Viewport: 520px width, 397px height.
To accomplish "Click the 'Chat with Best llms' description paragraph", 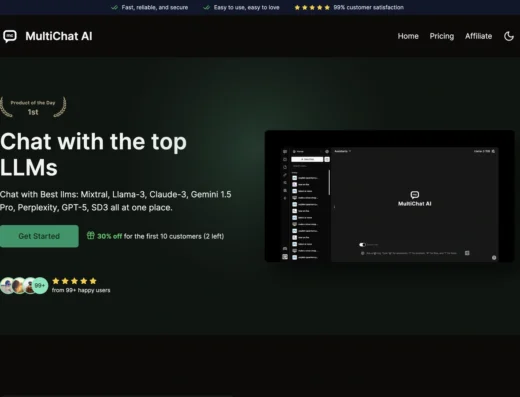I will [x=116, y=201].
